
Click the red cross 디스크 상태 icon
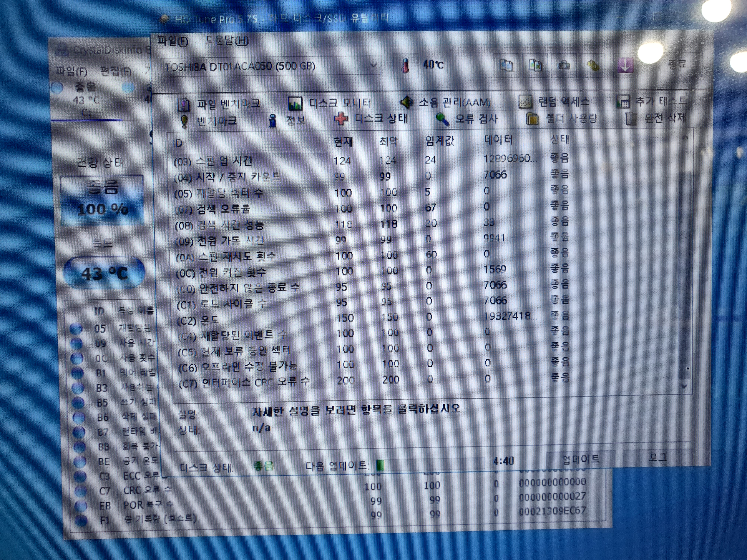[341, 119]
